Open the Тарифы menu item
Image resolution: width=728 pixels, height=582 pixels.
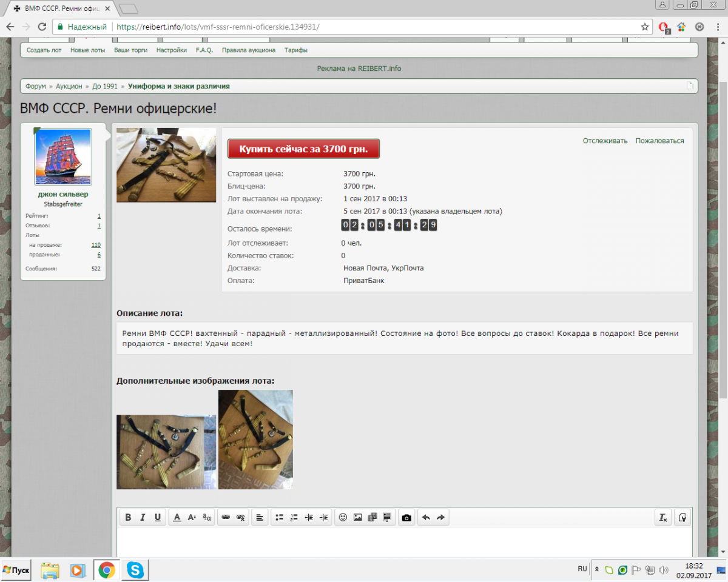(x=296, y=50)
